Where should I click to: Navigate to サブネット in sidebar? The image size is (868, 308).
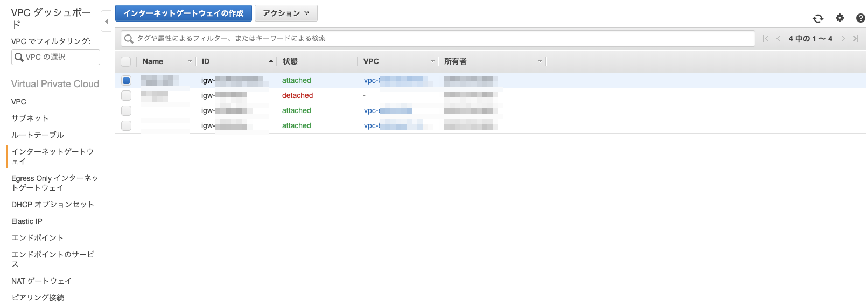coord(30,118)
